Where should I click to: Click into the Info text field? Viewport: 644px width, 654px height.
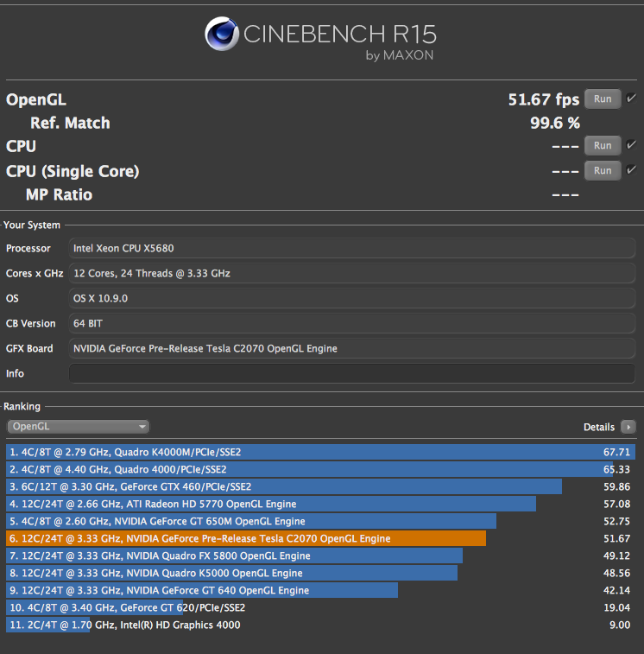[x=352, y=373]
